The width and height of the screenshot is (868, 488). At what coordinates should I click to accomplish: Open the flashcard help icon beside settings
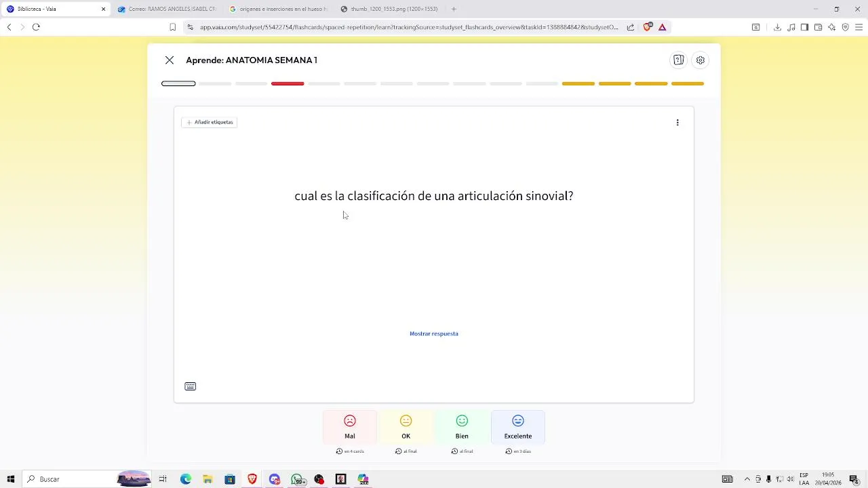tap(678, 60)
